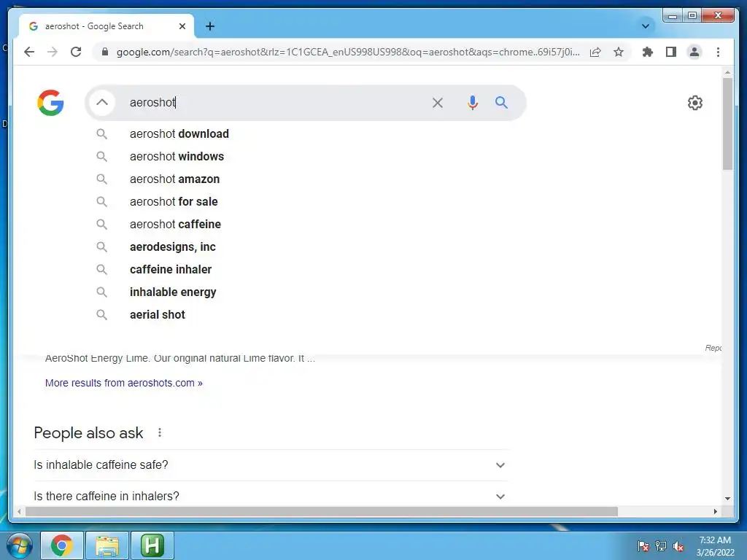The height and width of the screenshot is (560, 747).
Task: Choose the 'aeroshot windows' suggestion
Action: coord(305,156)
